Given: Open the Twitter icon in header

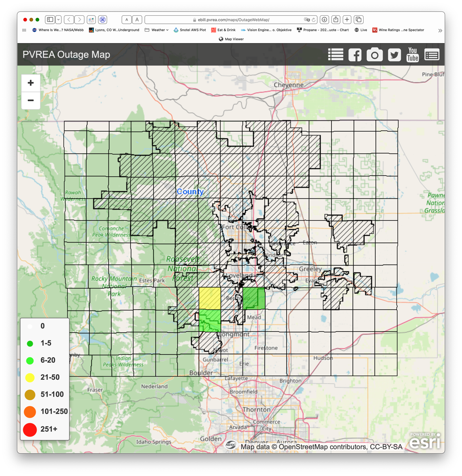Looking at the screenshot, I should pos(394,55).
